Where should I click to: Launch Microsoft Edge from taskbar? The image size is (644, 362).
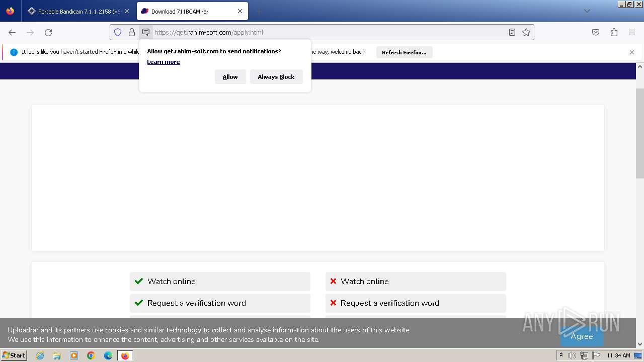[108, 355]
